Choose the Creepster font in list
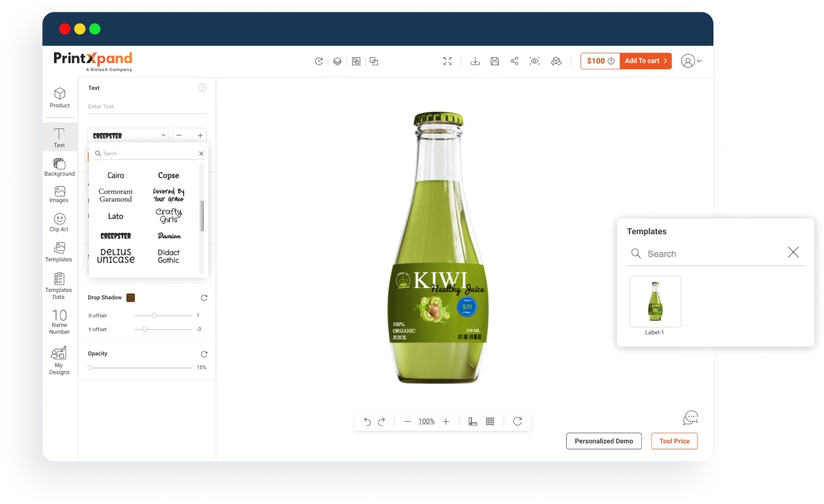This screenshot has height=504, width=824. point(116,236)
